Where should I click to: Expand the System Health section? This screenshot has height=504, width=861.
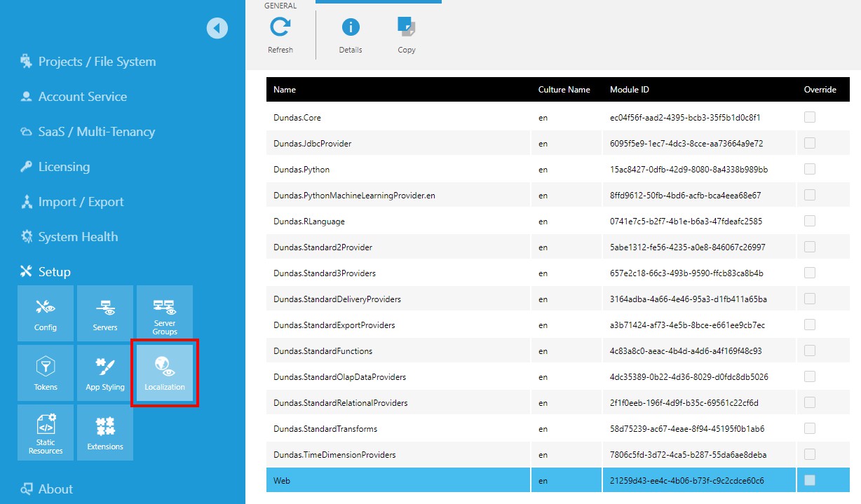point(76,236)
